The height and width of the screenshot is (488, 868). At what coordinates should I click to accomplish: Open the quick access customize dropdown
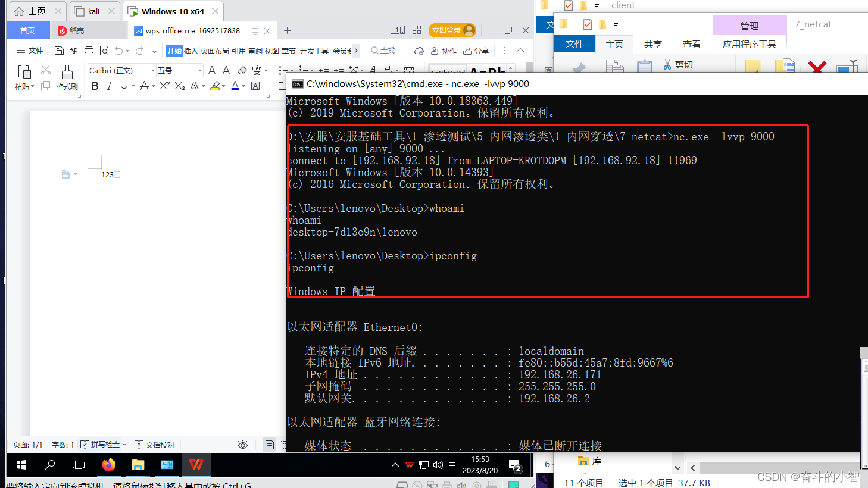(x=155, y=51)
